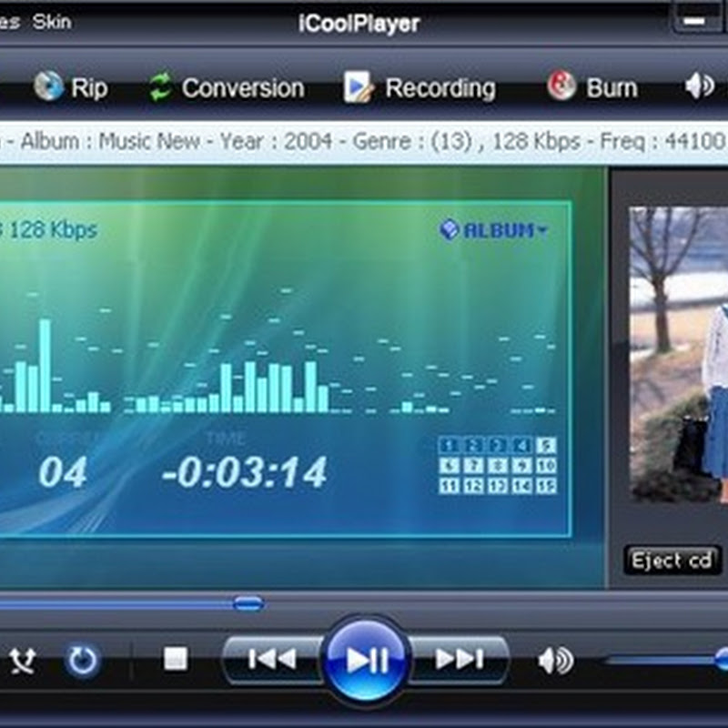The height and width of the screenshot is (728, 728).
Task: Skip to the previous track
Action: 272,659
